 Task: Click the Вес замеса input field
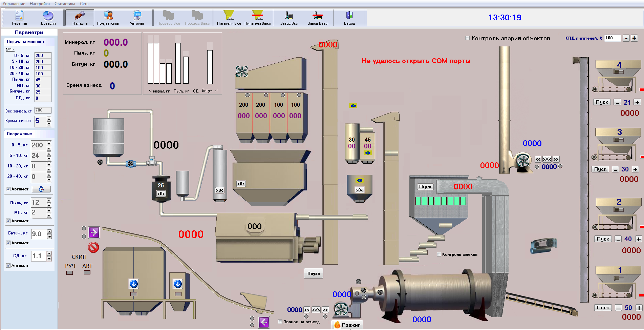(43, 110)
